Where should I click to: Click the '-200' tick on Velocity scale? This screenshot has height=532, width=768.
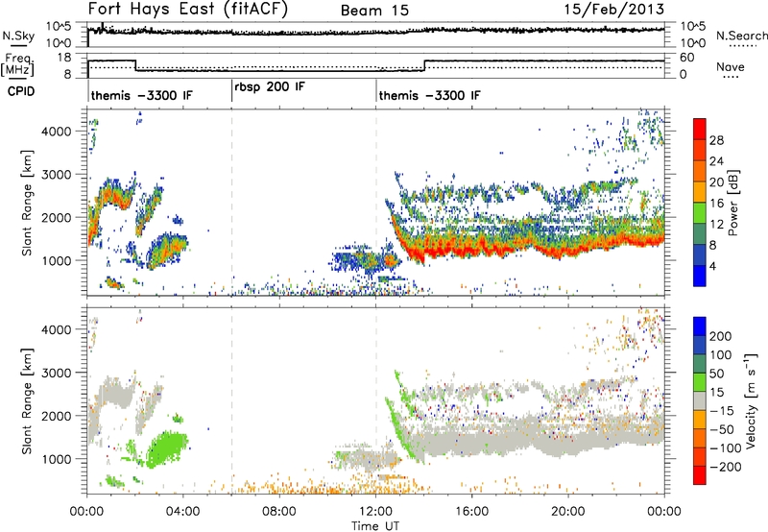pyautogui.click(x=726, y=467)
